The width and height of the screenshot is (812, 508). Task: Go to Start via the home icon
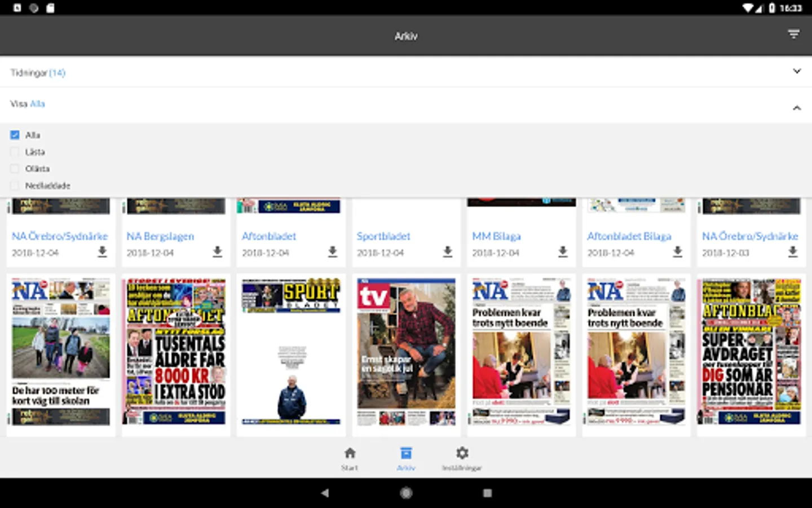[350, 453]
